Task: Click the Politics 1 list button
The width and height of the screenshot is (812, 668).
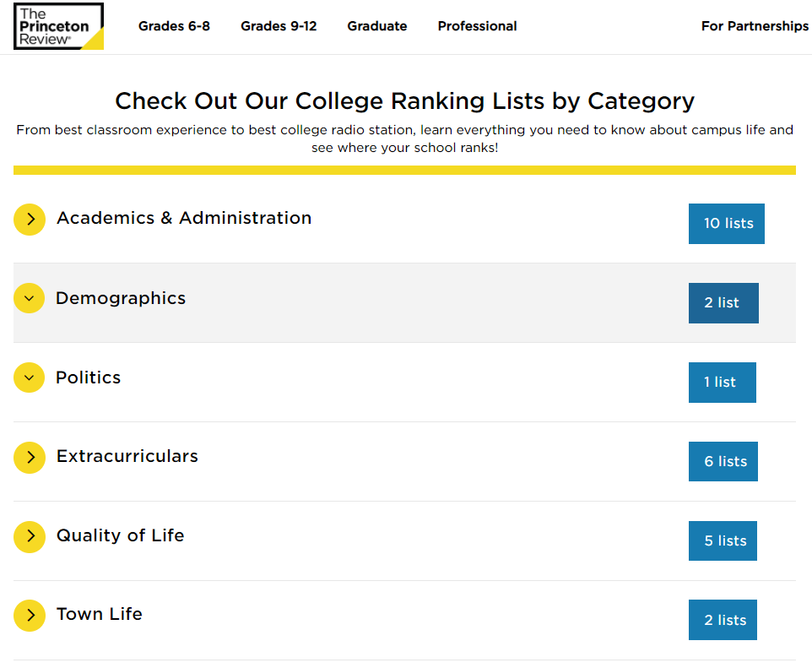Action: coord(723,383)
